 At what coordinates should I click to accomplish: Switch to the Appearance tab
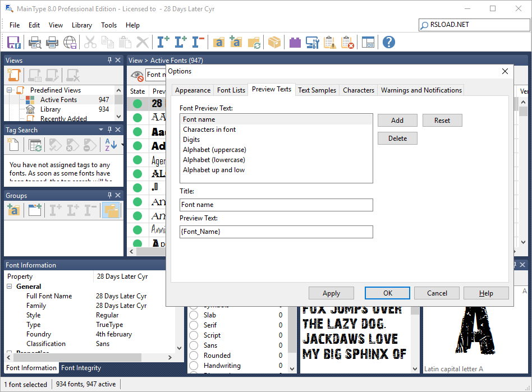pyautogui.click(x=192, y=90)
